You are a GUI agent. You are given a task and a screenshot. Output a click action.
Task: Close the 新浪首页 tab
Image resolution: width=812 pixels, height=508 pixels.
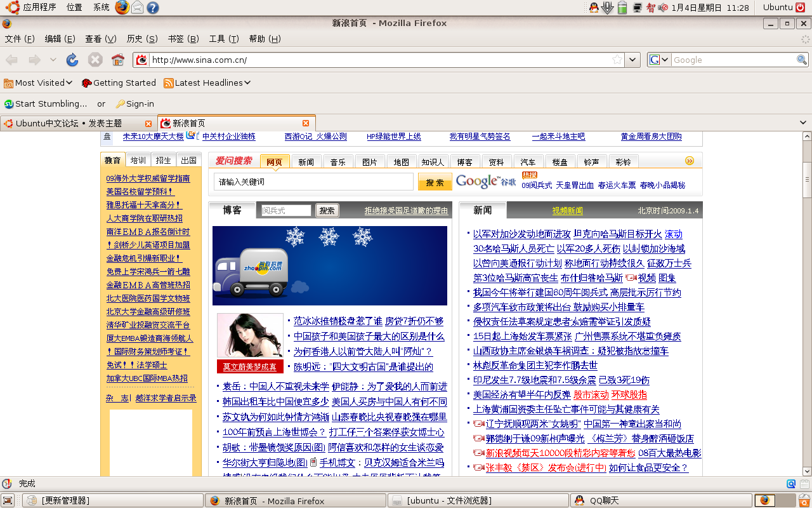point(306,123)
